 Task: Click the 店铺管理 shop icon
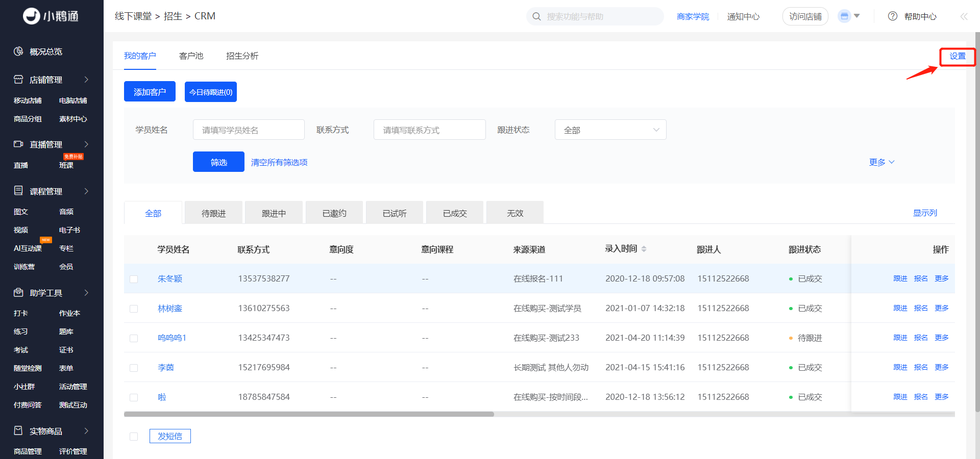(x=18, y=80)
